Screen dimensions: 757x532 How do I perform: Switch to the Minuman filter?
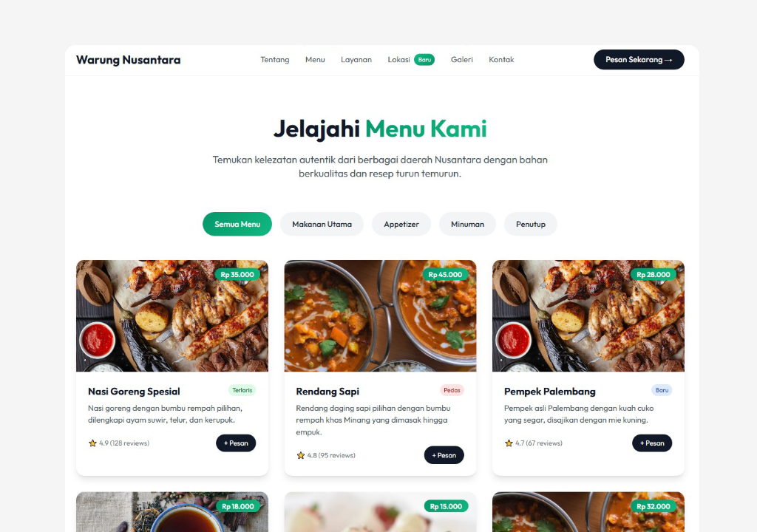click(x=467, y=224)
